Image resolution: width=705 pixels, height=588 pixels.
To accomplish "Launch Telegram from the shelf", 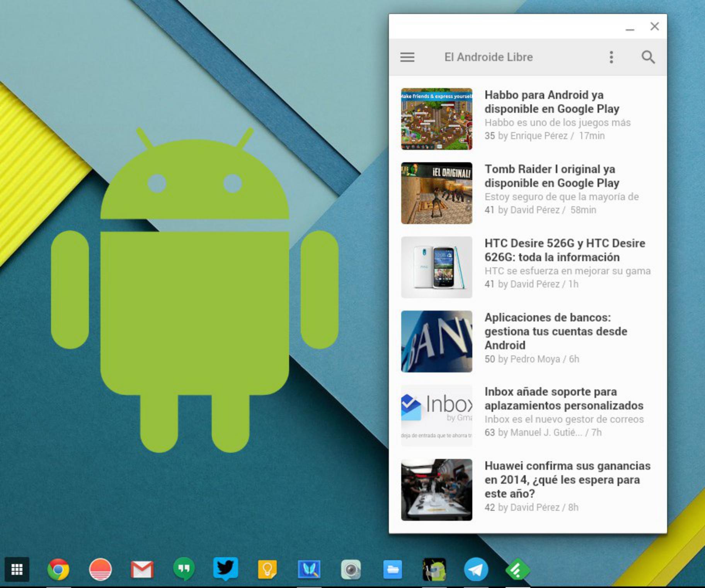I will pos(476,569).
